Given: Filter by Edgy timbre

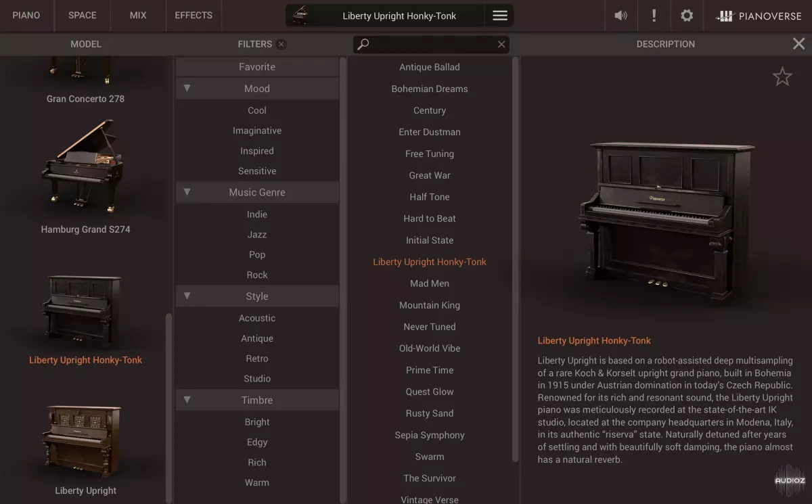Looking at the screenshot, I should click(x=257, y=442).
